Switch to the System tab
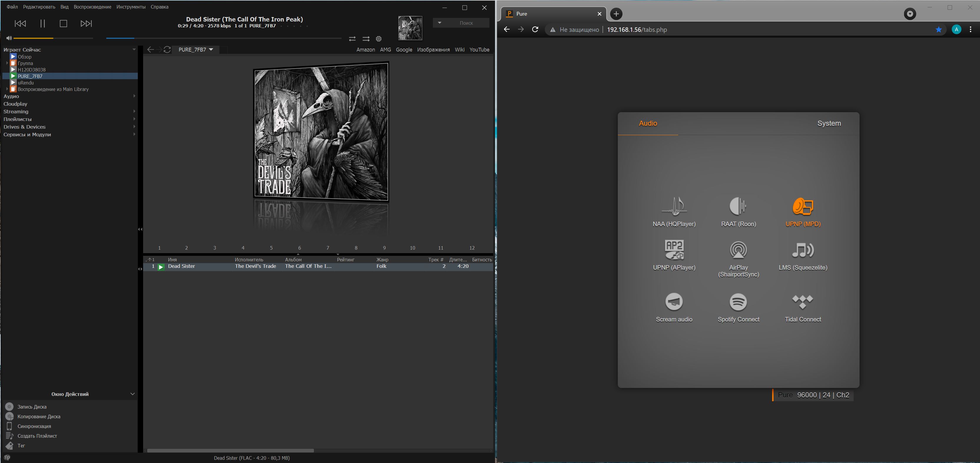This screenshot has height=463, width=980. coord(829,123)
